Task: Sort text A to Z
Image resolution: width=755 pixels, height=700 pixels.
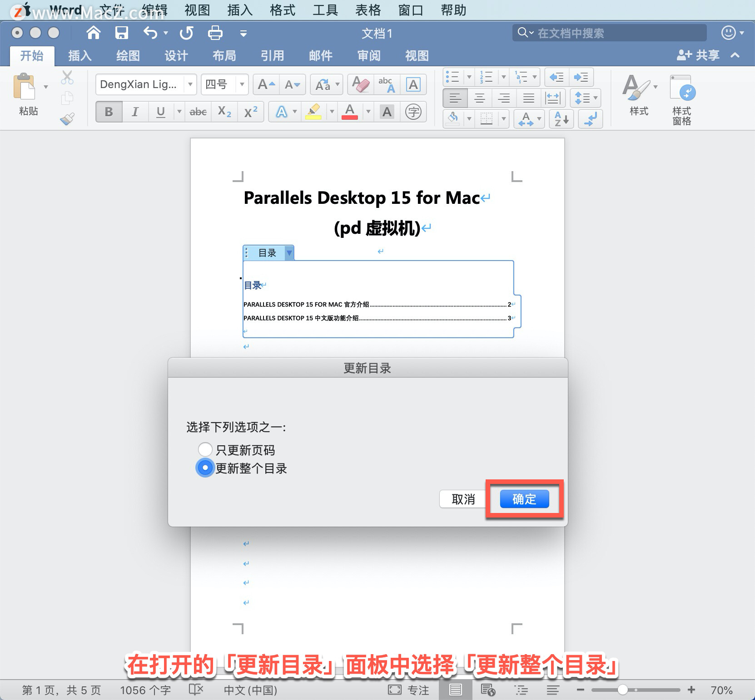Action: pos(561,119)
